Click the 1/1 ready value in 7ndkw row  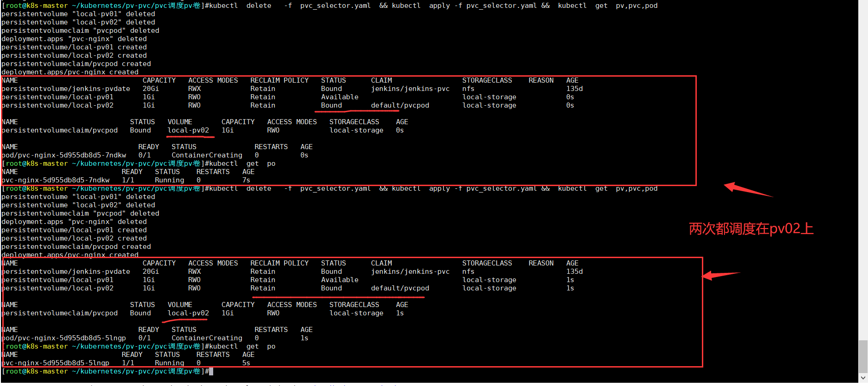click(128, 180)
